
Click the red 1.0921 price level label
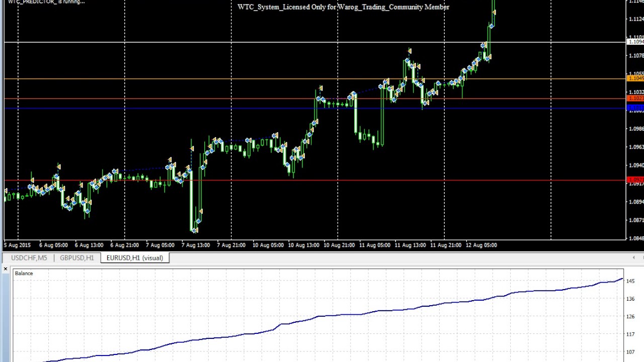(635, 179)
